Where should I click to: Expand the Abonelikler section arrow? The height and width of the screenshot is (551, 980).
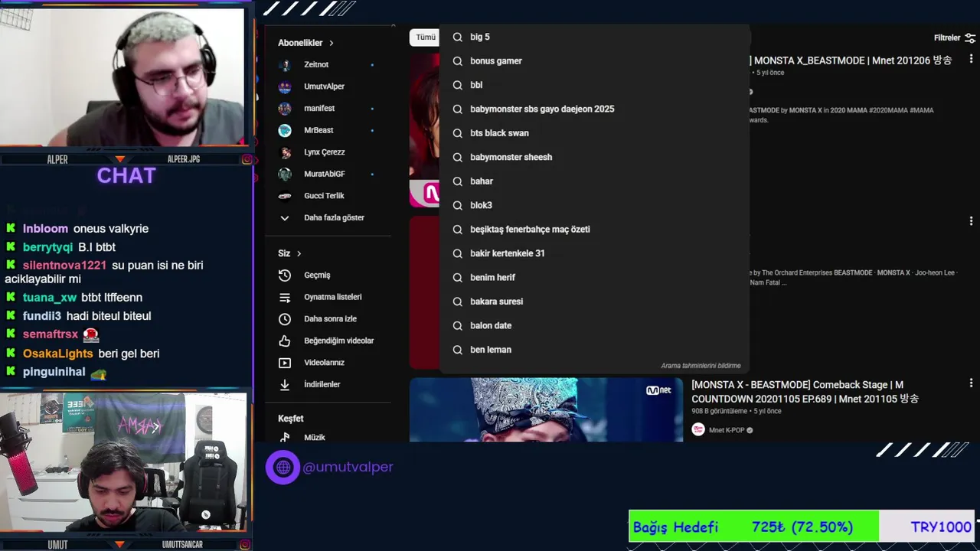(x=331, y=43)
